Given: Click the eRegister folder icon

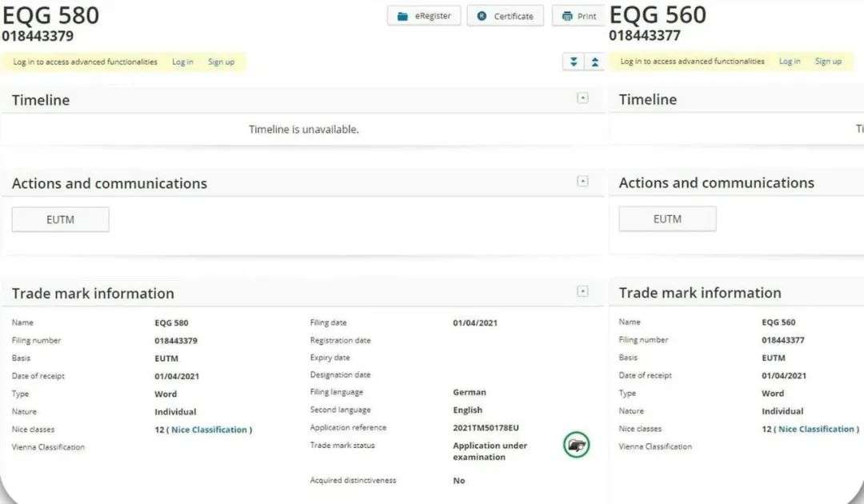Looking at the screenshot, I should click(403, 16).
